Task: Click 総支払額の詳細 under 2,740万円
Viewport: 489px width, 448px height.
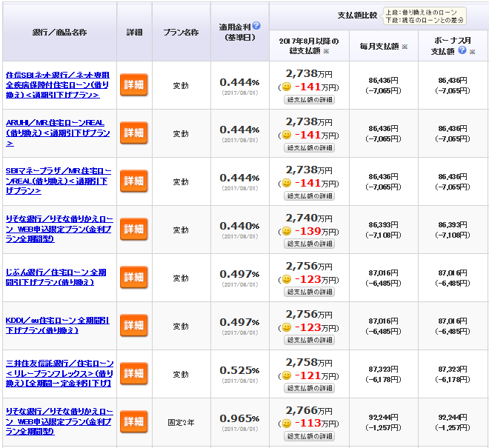Action: 309,244
